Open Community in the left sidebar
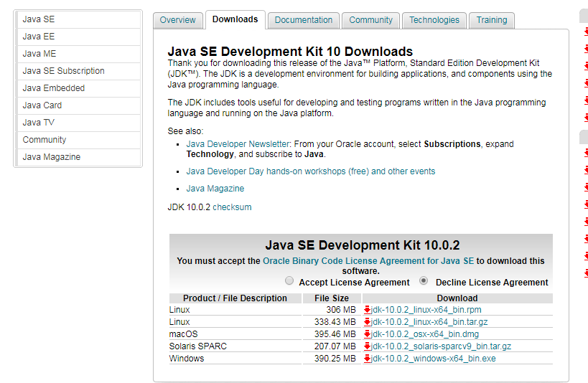The width and height of the screenshot is (588, 383). tap(78, 140)
